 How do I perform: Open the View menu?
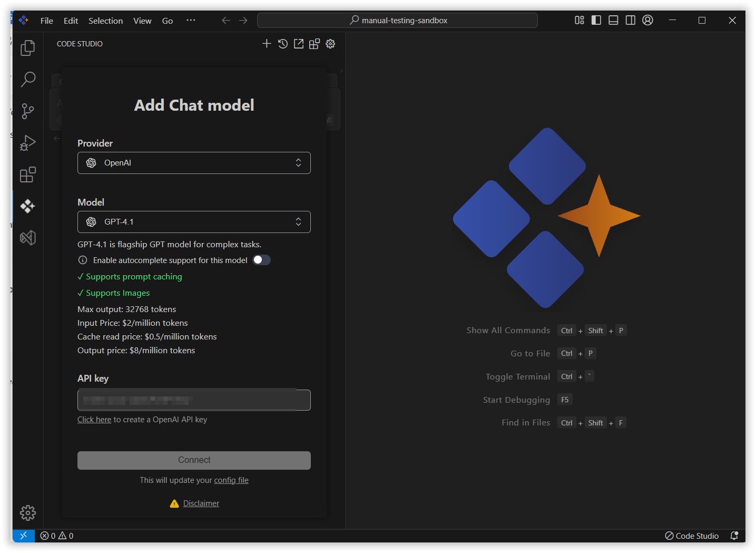[x=142, y=21]
